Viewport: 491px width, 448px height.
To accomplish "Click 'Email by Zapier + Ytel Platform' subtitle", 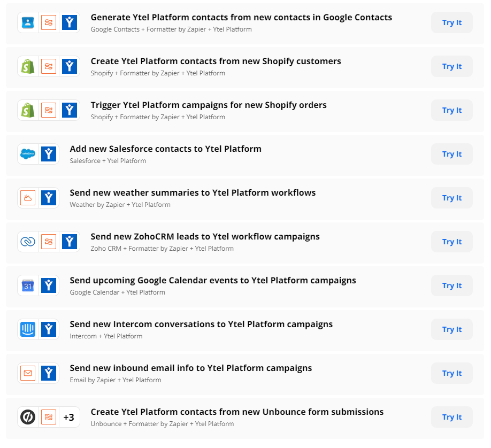I will pyautogui.click(x=115, y=380).
